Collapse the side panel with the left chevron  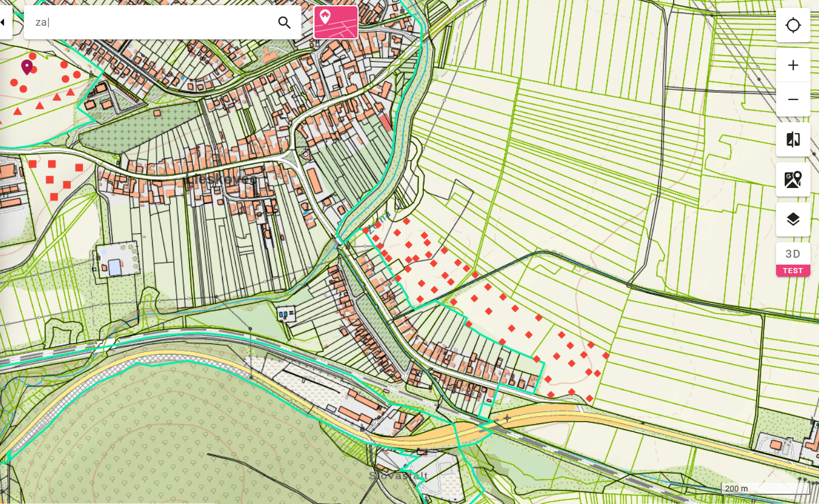3,22
